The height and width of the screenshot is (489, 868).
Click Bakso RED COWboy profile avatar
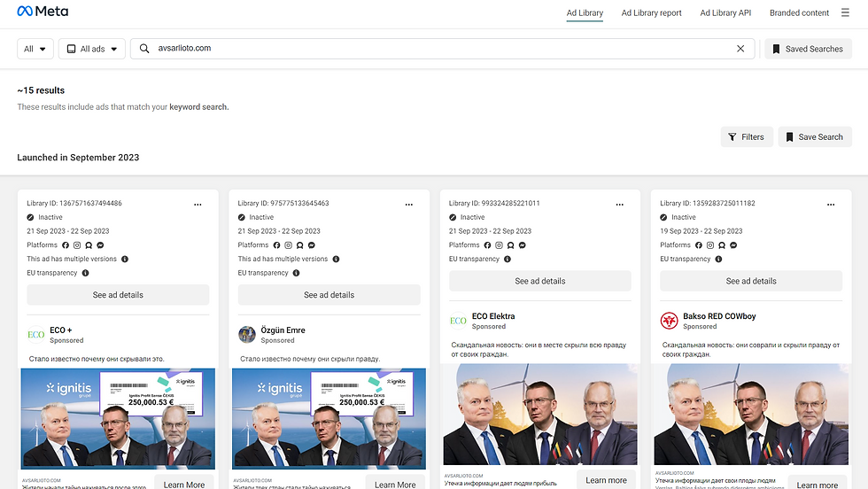tap(669, 321)
